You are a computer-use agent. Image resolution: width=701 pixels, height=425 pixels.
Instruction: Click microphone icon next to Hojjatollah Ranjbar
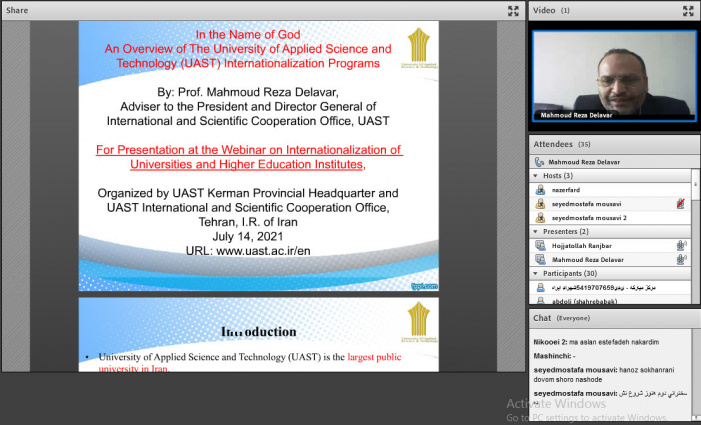click(x=680, y=245)
